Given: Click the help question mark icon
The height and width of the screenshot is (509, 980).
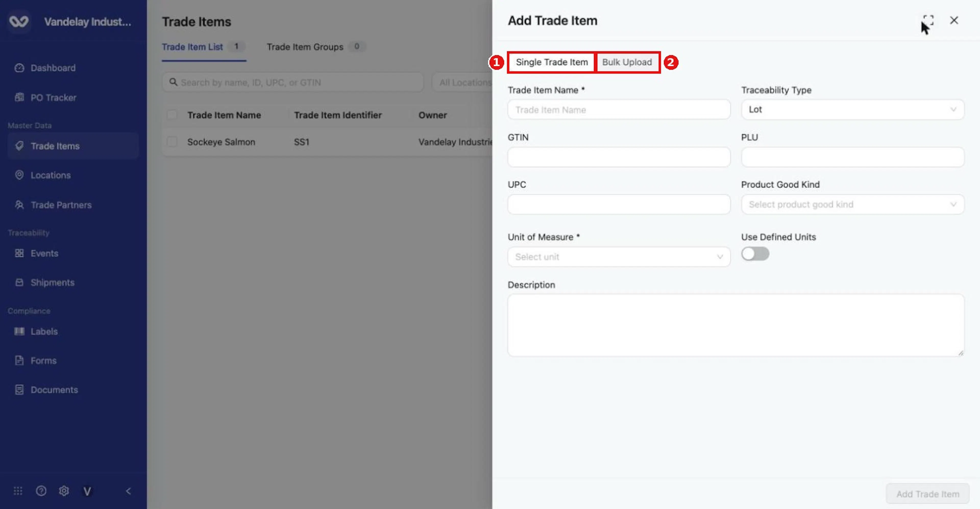Looking at the screenshot, I should (41, 491).
